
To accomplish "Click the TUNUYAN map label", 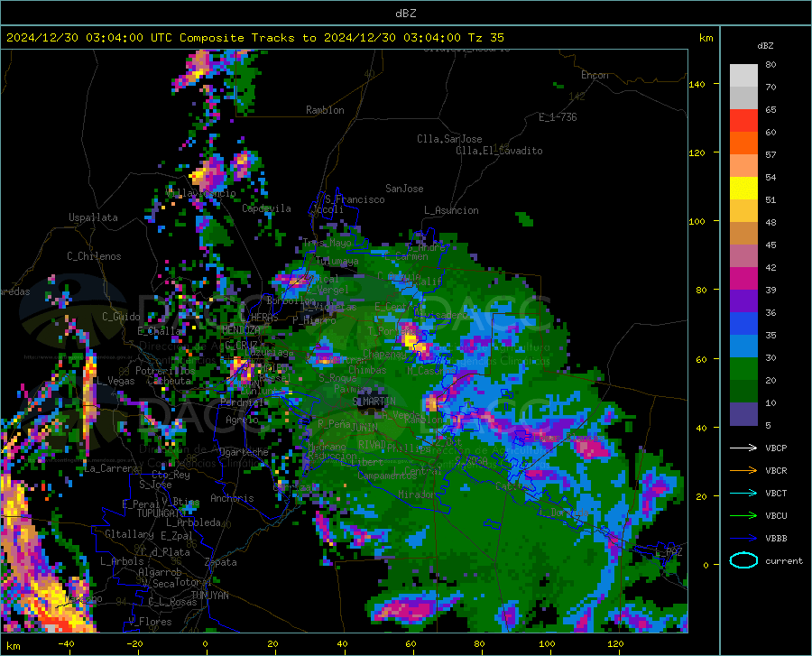I will [x=209, y=595].
